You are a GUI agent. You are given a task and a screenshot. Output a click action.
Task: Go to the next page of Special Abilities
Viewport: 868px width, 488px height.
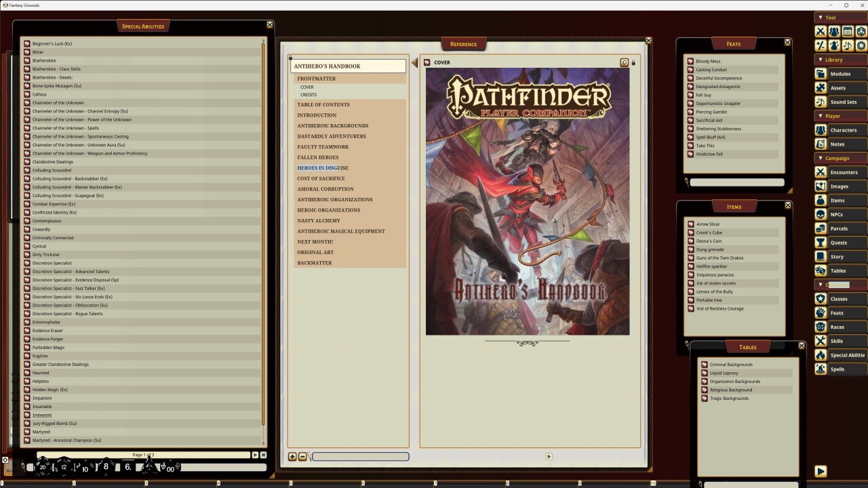click(x=256, y=455)
